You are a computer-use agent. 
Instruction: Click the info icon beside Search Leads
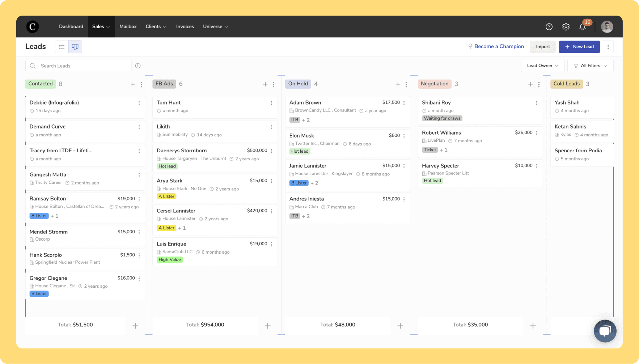tap(138, 66)
